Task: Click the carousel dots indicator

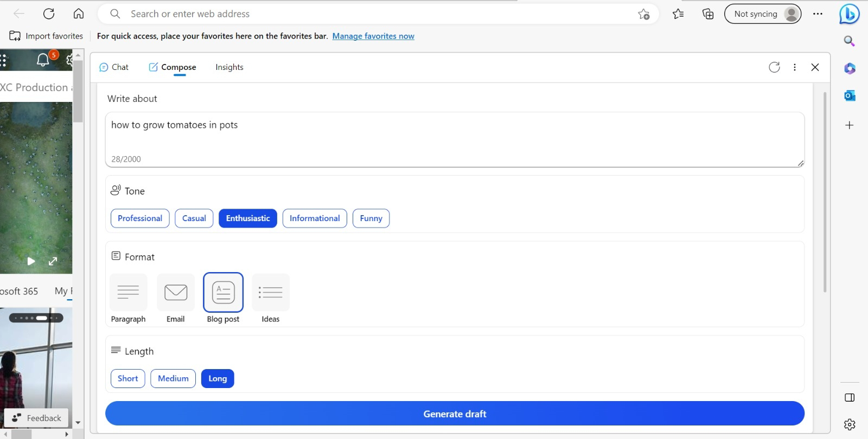Action: (x=36, y=318)
